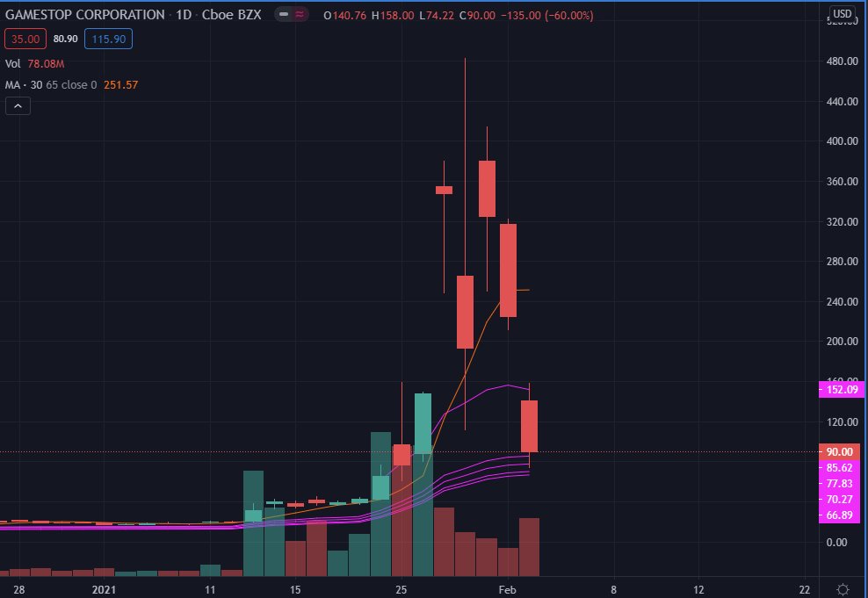Click the 15 date on time axis

point(295,590)
